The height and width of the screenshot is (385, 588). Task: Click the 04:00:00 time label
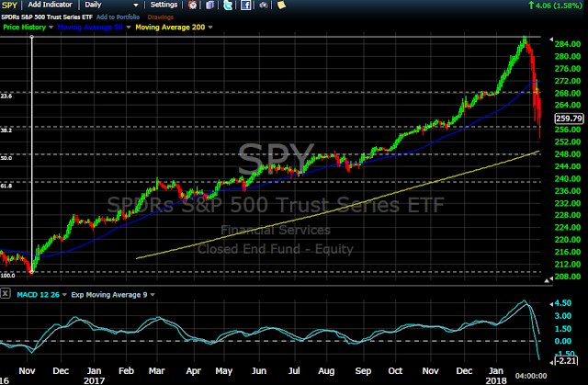531,376
